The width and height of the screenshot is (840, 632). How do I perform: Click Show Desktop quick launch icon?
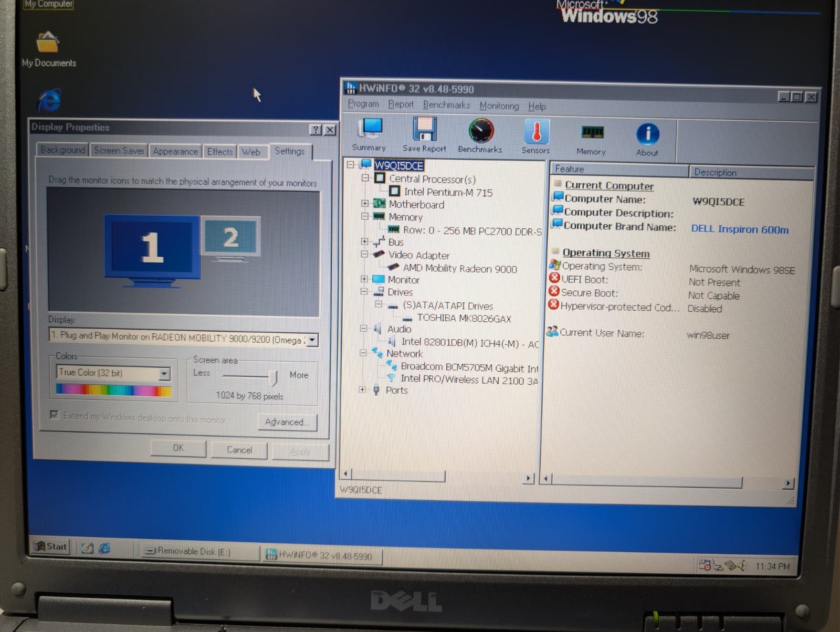[88, 549]
